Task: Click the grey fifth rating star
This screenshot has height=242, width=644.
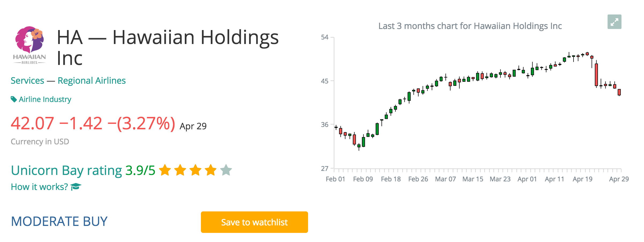Action: coord(226,170)
